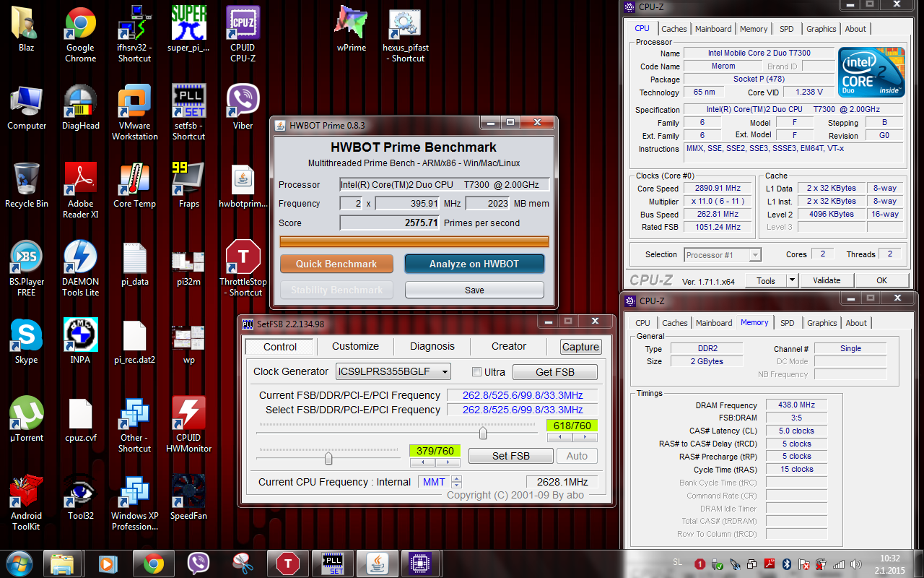
Task: Toggle the Ultra checkbox in SetFSB
Action: [x=476, y=372]
